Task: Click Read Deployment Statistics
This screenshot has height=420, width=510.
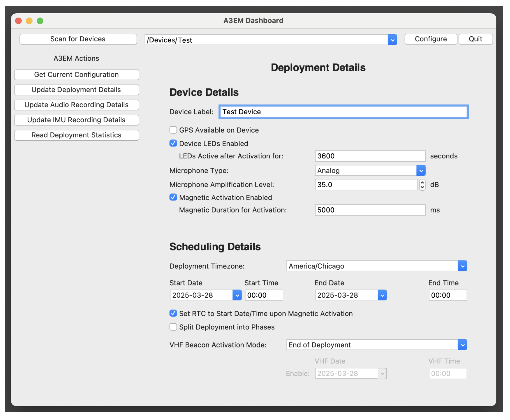Action: point(77,135)
